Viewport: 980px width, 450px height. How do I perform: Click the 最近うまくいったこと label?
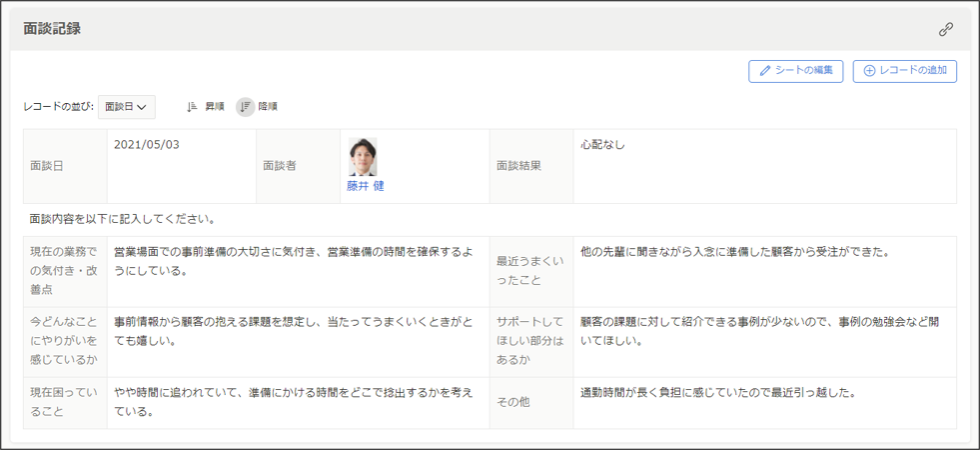tap(530, 271)
